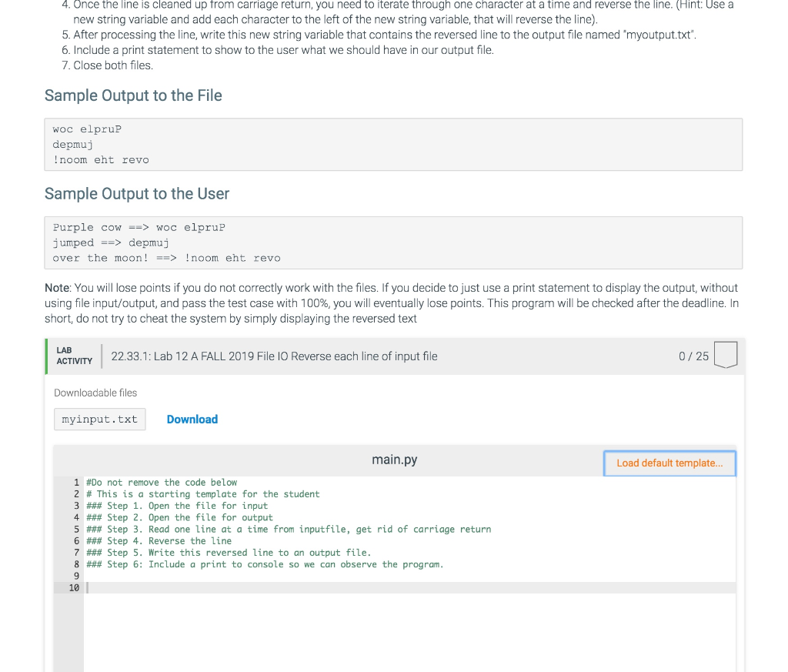Click the Download link for myinput.txt
Image resolution: width=788 pixels, height=672 pixels.
click(x=192, y=419)
